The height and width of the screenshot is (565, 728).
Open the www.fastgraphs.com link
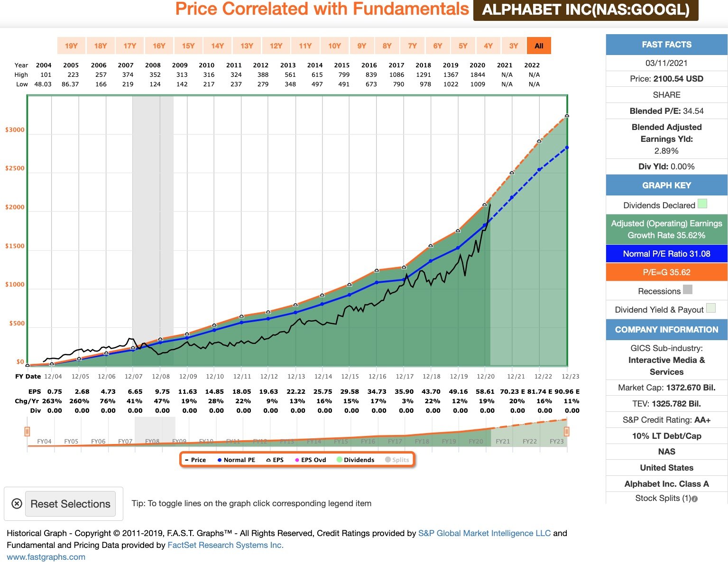coord(46,557)
